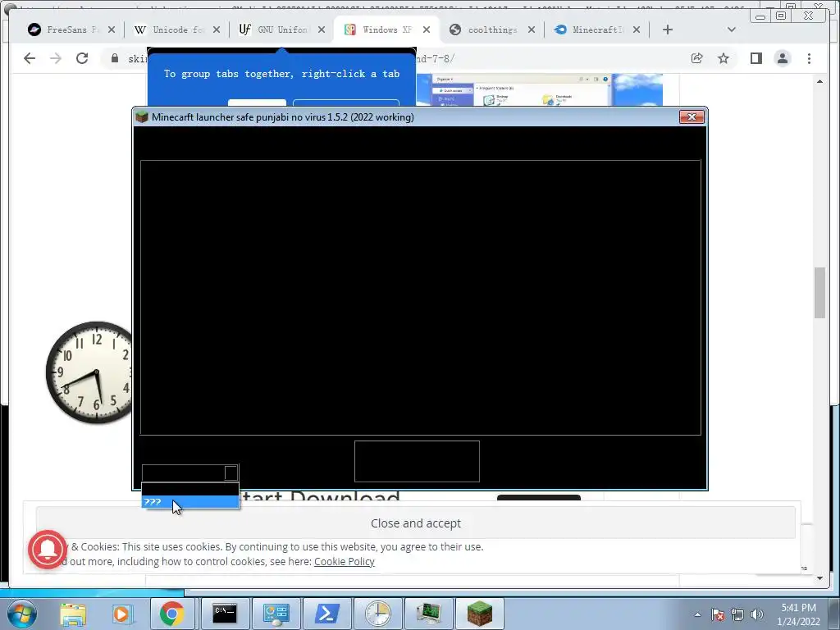Screen dimensions: 840x630
Task: Reload the current page
Action: pyautogui.click(x=82, y=58)
